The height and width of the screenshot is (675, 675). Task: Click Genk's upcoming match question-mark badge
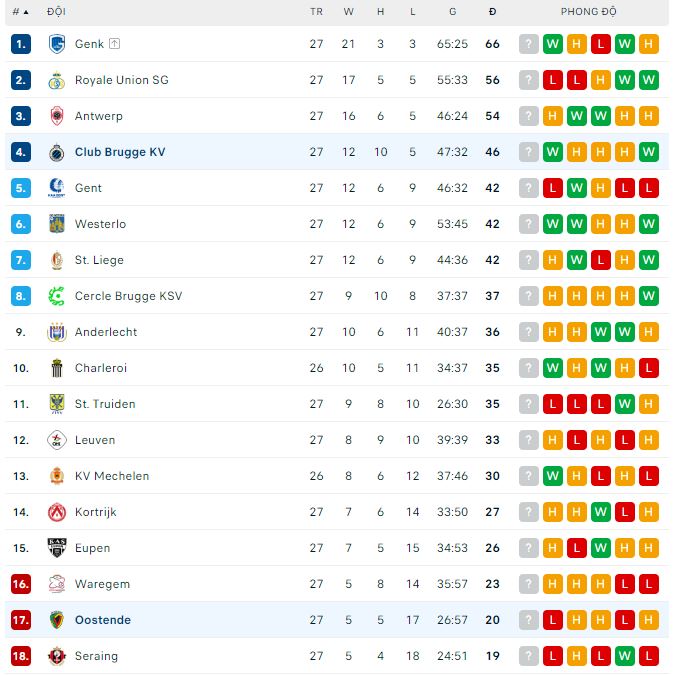coord(529,44)
